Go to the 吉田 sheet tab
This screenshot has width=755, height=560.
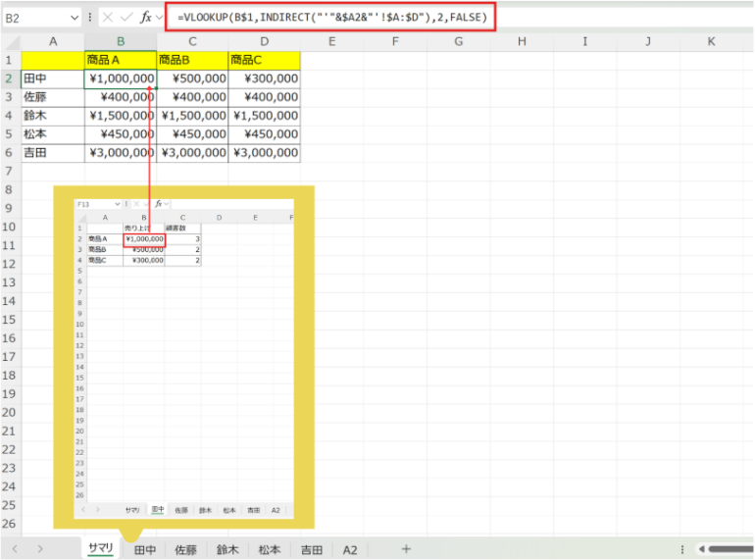[311, 550]
